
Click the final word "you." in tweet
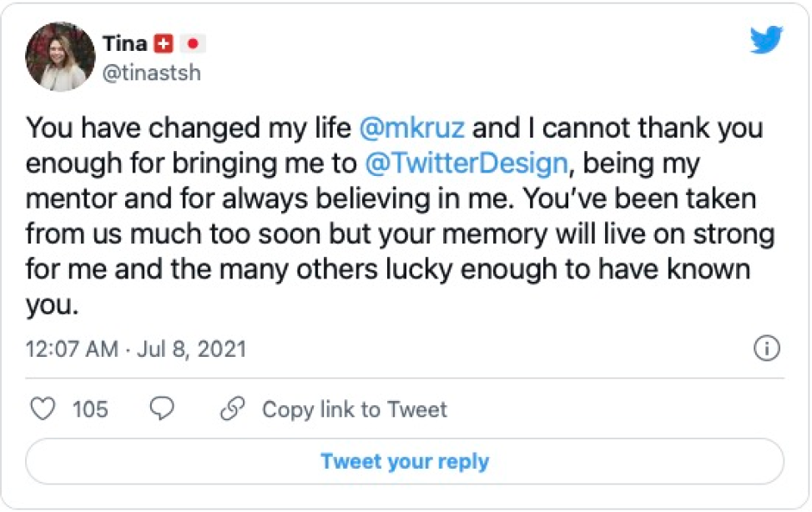click(x=52, y=305)
